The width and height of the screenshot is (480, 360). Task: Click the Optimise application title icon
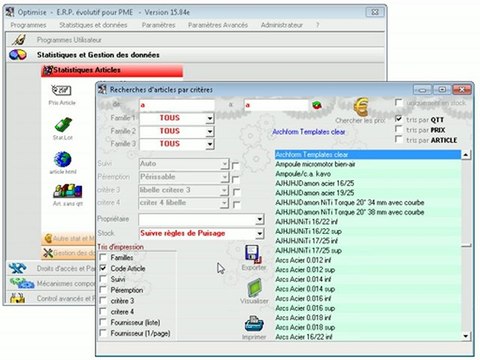[x=10, y=12]
